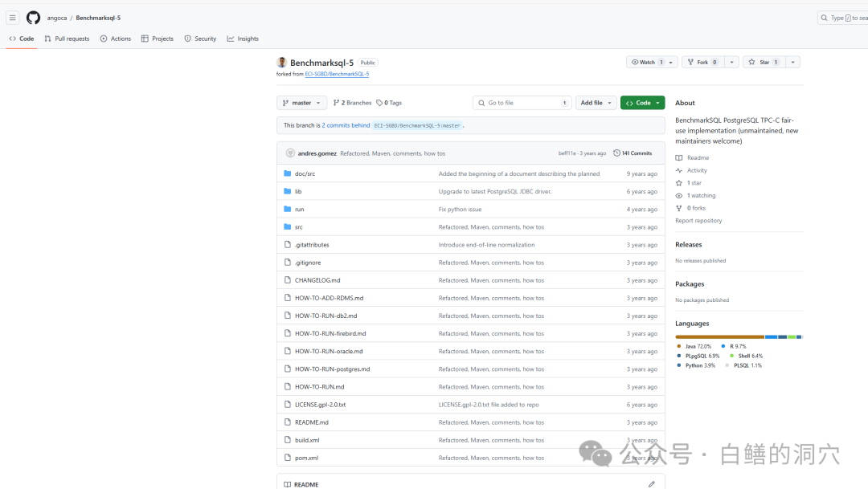Expand the Star lists dropdown arrow
Screen dimensions: 868x489
[x=793, y=62]
